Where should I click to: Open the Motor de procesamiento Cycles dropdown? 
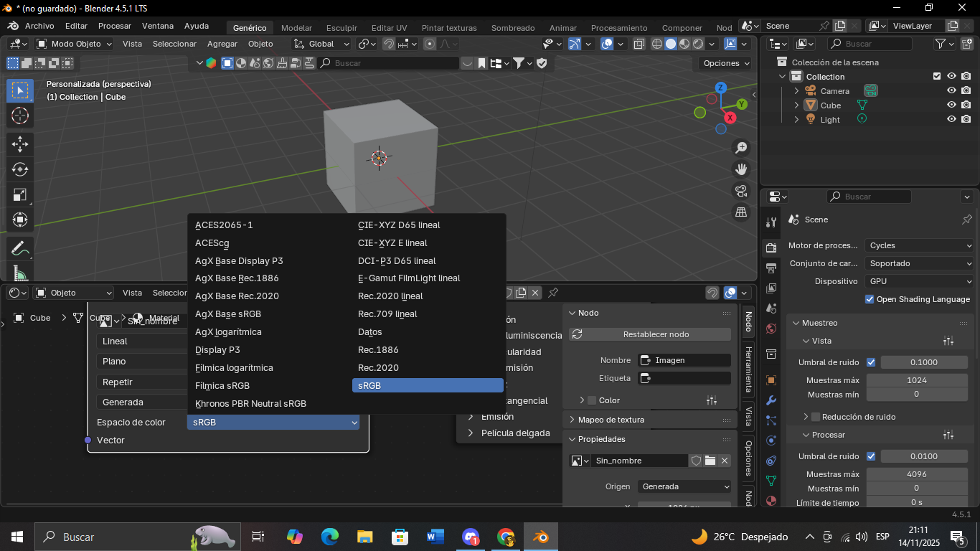[919, 245]
